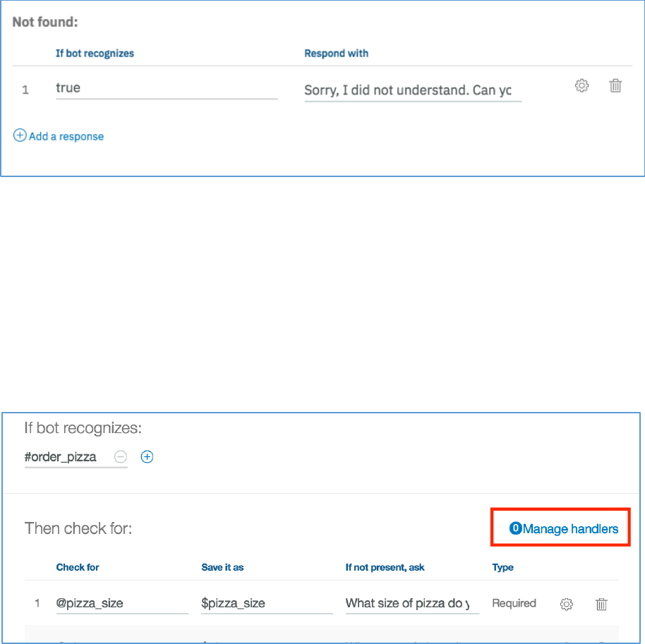Open settings gear for the true response
The height and width of the screenshot is (644, 645).
[x=581, y=86]
